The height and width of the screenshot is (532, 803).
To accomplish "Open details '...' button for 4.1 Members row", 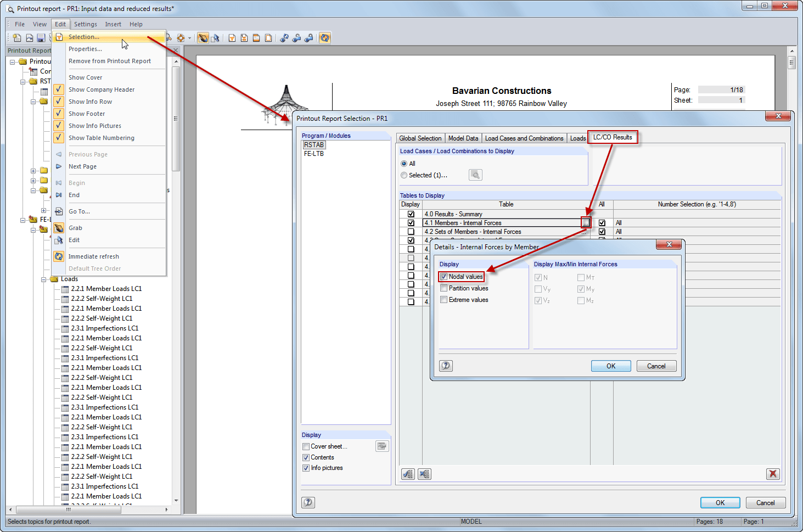I will coord(586,223).
